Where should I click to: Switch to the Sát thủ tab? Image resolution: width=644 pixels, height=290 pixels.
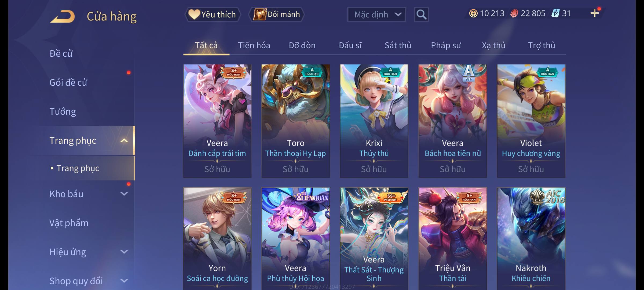(398, 45)
